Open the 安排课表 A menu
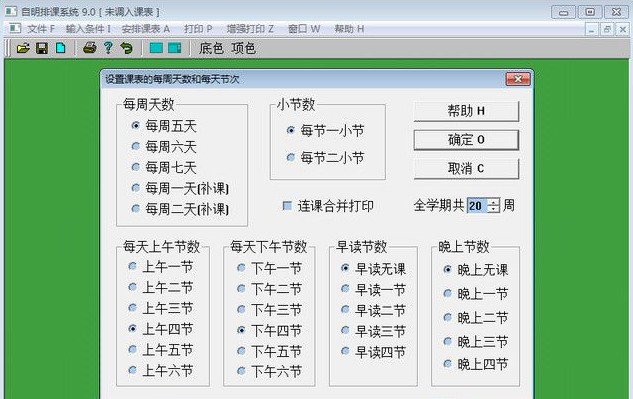Image resolution: width=633 pixels, height=399 pixels. point(146,29)
